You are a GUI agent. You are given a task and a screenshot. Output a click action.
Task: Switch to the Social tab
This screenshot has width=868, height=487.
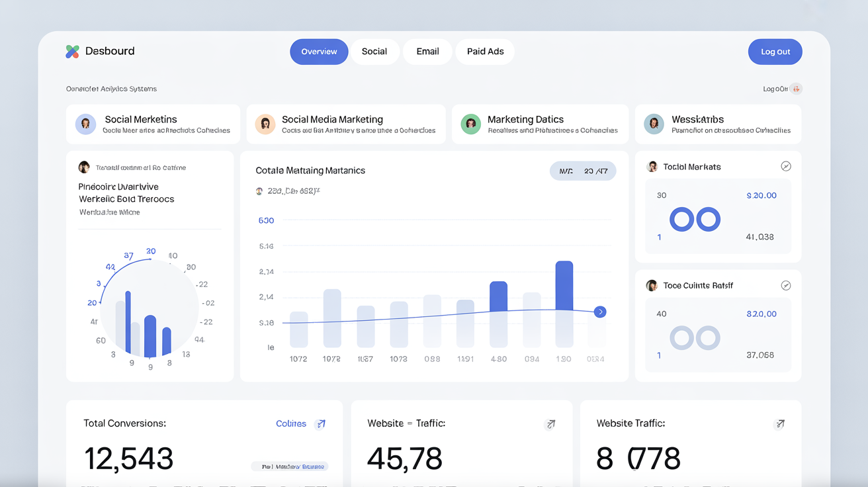click(374, 51)
